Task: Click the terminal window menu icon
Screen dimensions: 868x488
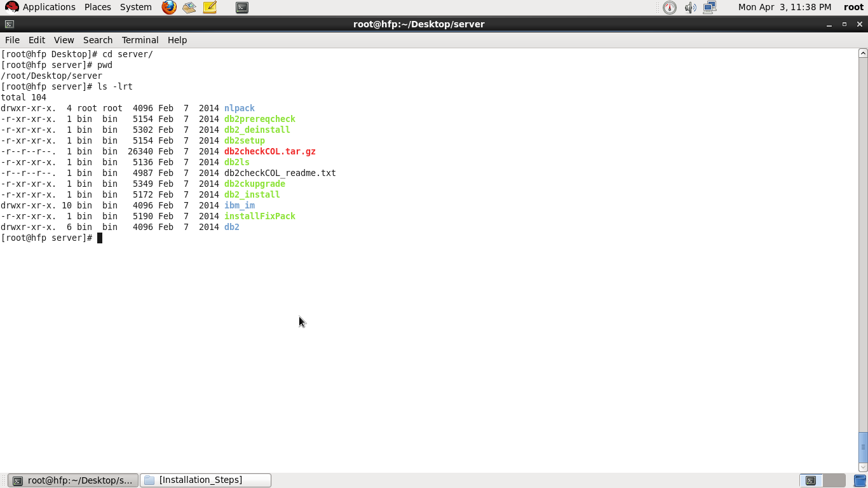Action: click(9, 24)
